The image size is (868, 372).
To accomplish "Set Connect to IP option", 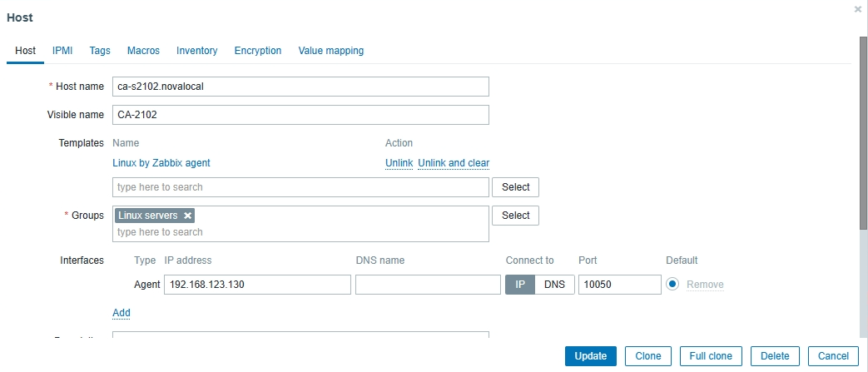I will click(520, 284).
